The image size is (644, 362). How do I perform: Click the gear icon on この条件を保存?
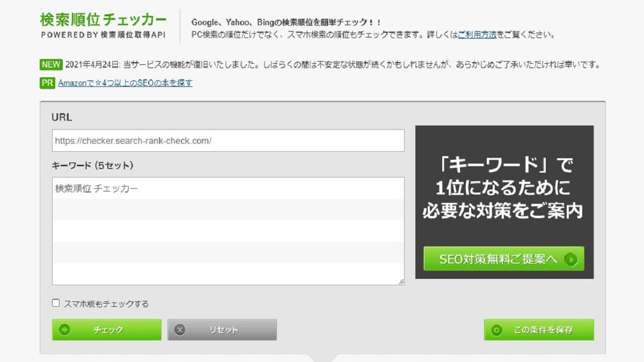[496, 330]
